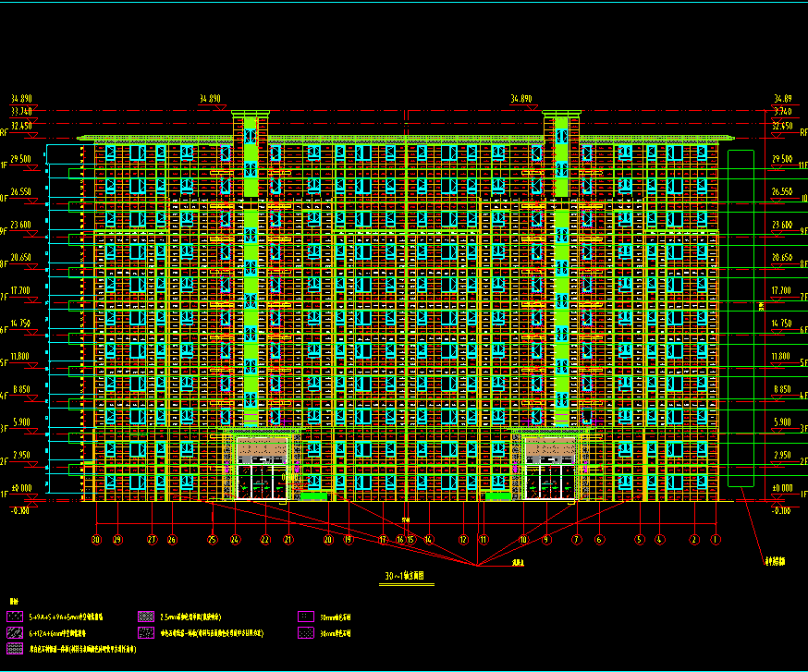Select the left 29.500 elevation marker
808x672 pixels.
pyautogui.click(x=20, y=159)
